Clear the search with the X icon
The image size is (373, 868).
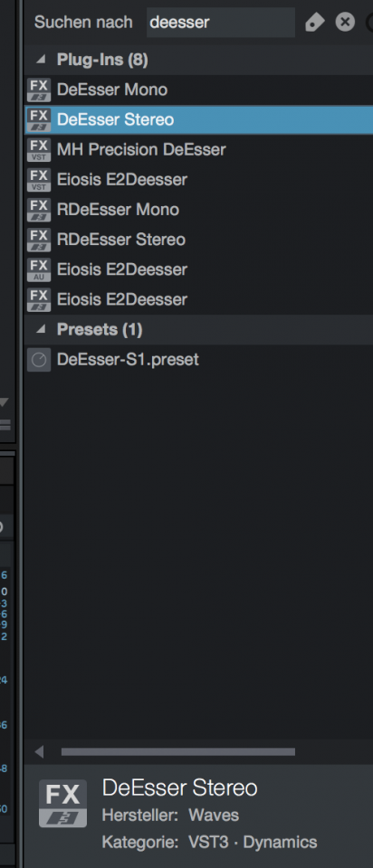coord(345,22)
